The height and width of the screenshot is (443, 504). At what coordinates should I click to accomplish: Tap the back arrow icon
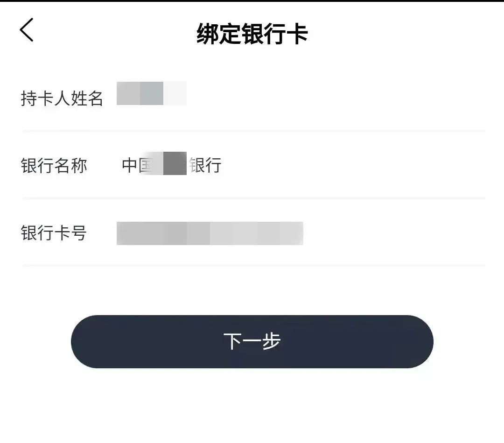27,30
